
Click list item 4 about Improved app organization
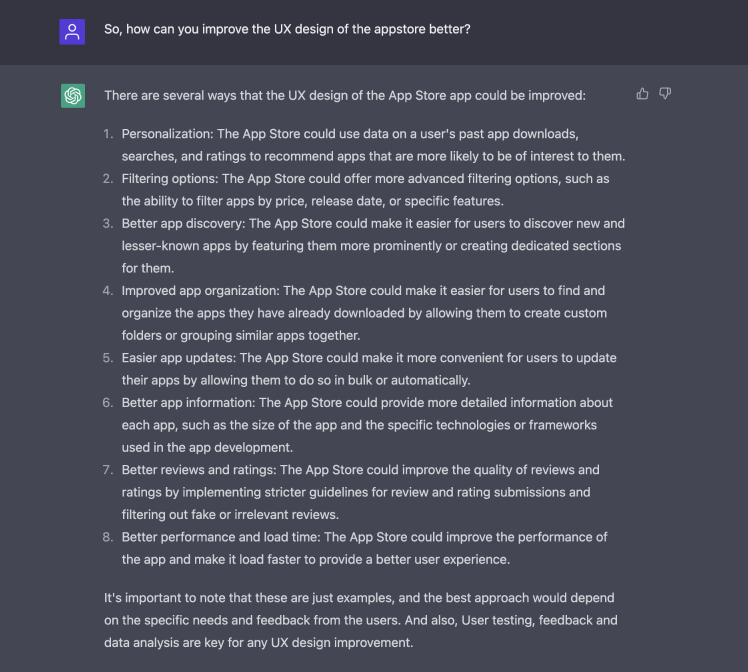pyautogui.click(x=364, y=313)
